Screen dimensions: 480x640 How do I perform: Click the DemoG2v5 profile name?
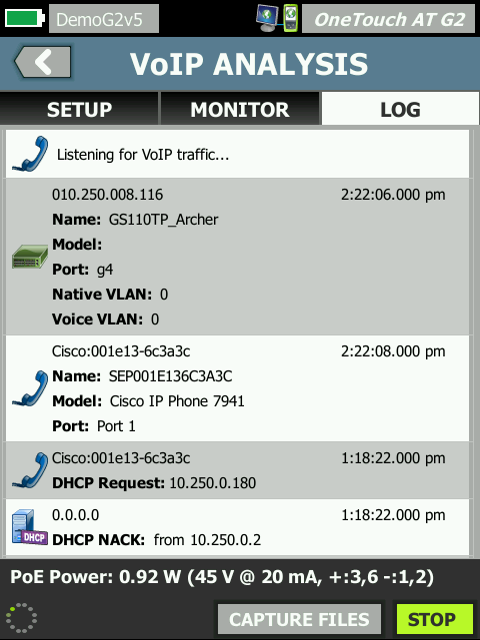(x=104, y=19)
